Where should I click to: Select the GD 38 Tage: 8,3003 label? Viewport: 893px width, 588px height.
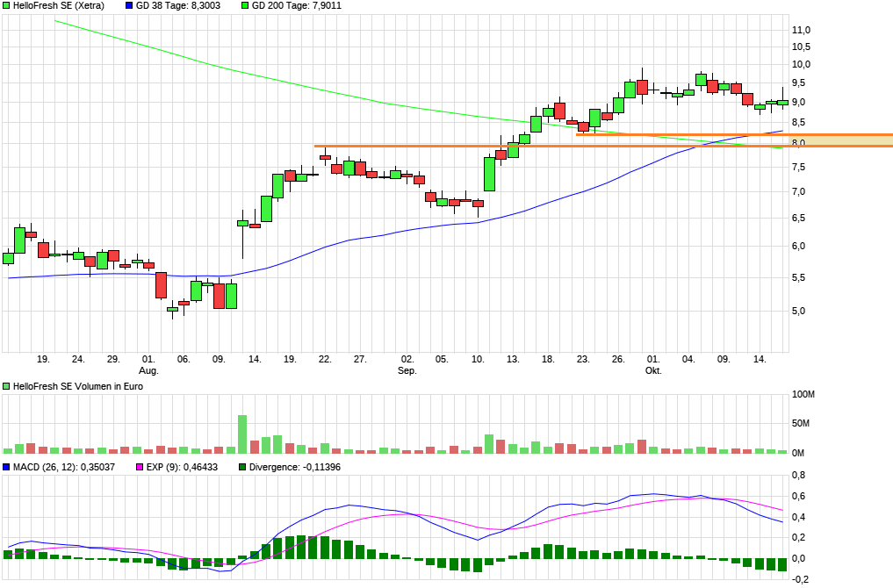coord(178,5)
